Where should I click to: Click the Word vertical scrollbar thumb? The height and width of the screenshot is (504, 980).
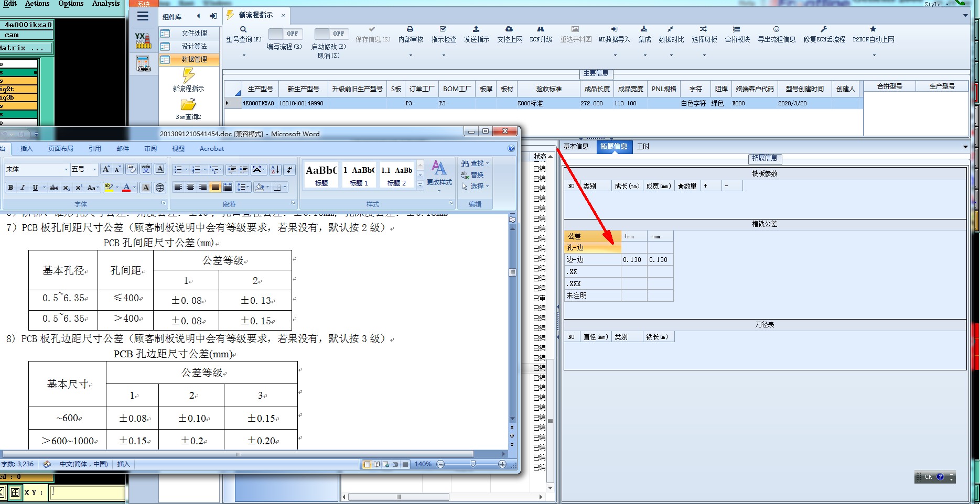tap(512, 272)
